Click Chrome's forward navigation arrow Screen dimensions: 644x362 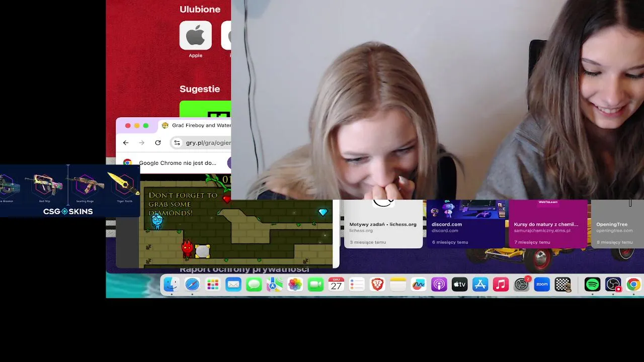(142, 143)
